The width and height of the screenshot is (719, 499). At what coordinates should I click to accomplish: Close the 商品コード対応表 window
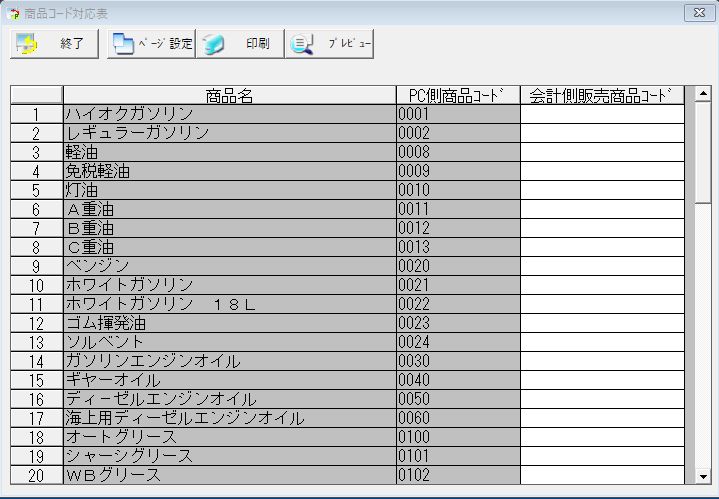coord(696,13)
